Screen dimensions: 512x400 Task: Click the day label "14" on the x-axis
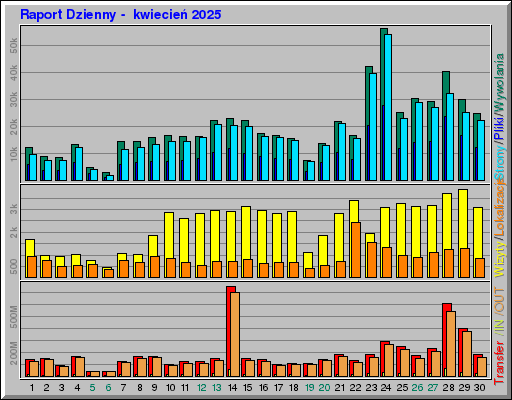tap(232, 388)
